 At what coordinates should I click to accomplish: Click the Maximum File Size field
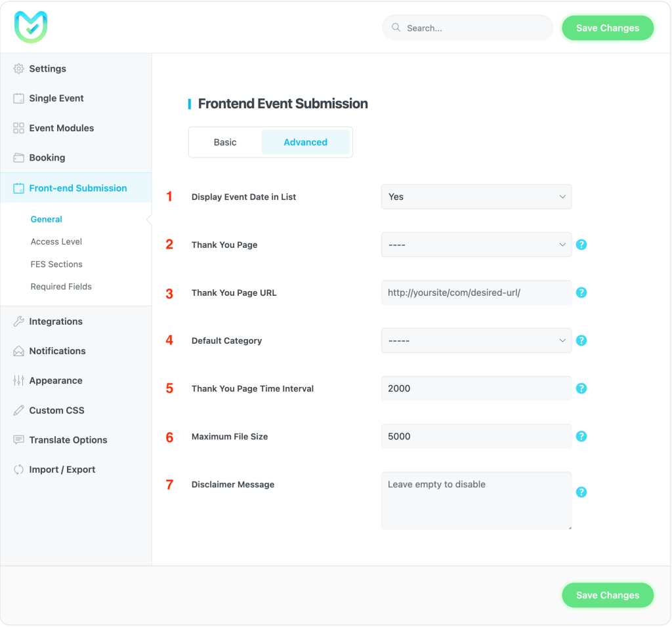pos(476,436)
